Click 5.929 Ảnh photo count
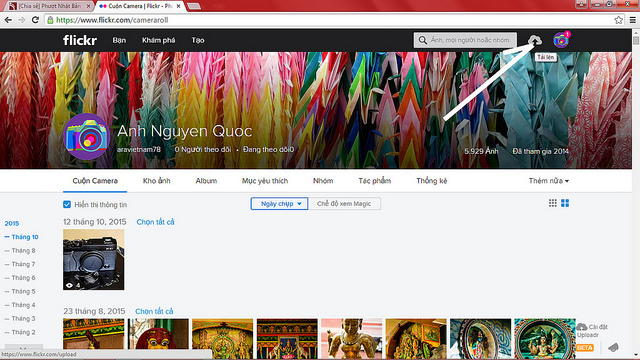 coord(481,151)
